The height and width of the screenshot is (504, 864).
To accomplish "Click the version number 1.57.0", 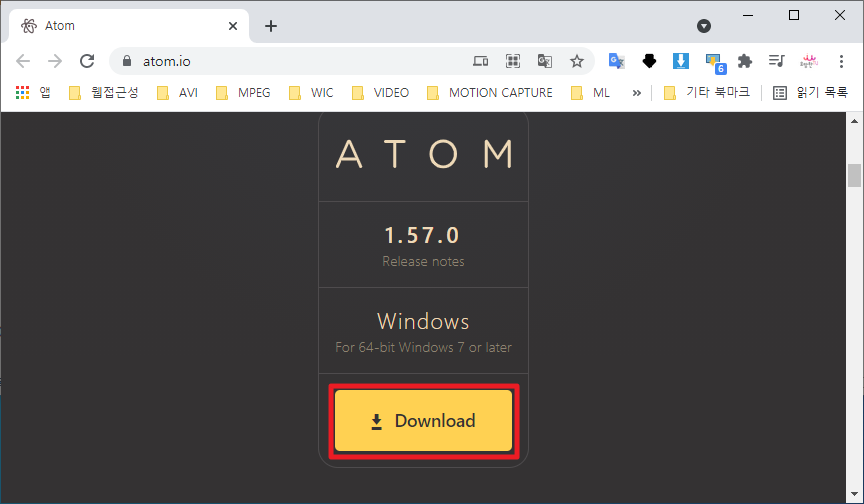I will click(422, 236).
